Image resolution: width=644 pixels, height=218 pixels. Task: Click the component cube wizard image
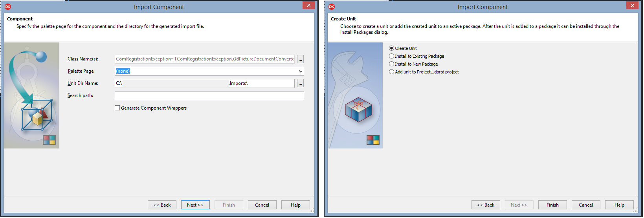(31, 95)
